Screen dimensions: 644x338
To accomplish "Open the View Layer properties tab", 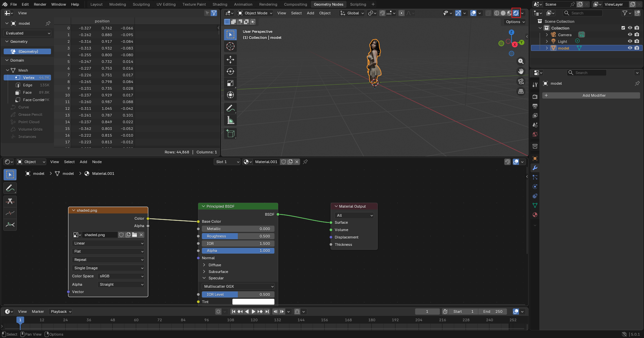I will 535,115.
